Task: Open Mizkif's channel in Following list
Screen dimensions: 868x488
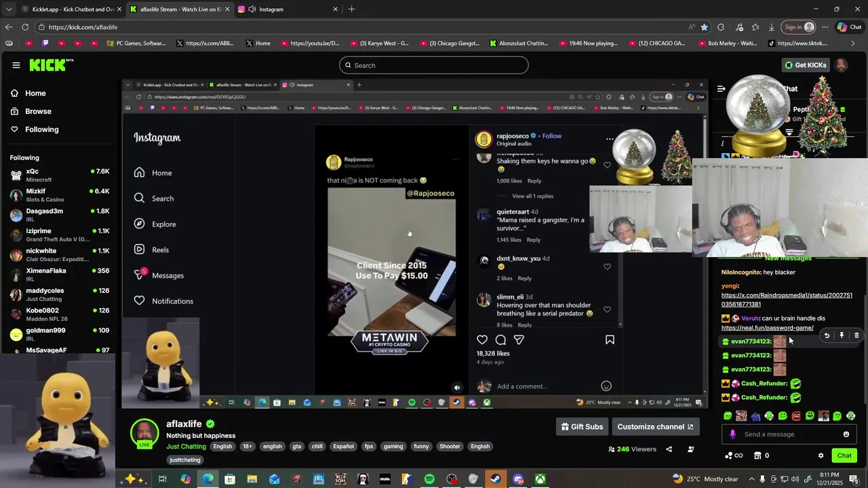Action: [x=60, y=195]
